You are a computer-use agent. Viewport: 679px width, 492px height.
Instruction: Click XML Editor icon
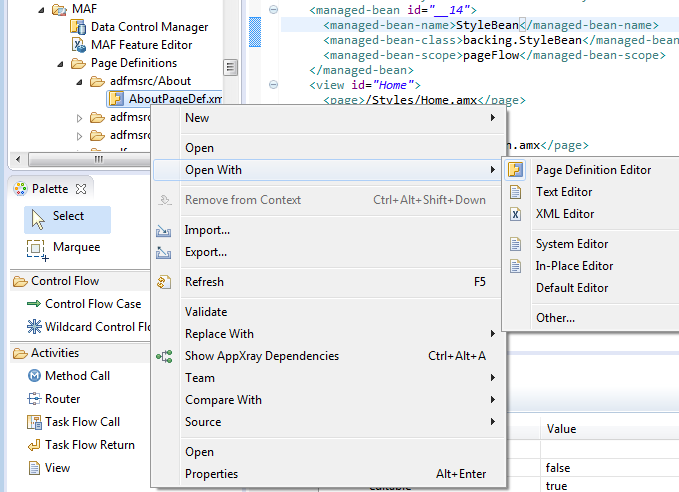pos(515,214)
